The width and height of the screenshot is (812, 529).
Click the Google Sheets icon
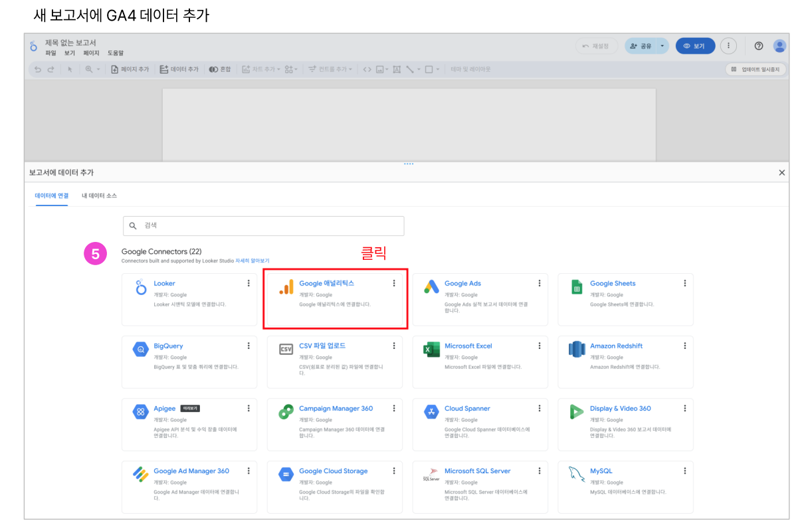coord(577,287)
